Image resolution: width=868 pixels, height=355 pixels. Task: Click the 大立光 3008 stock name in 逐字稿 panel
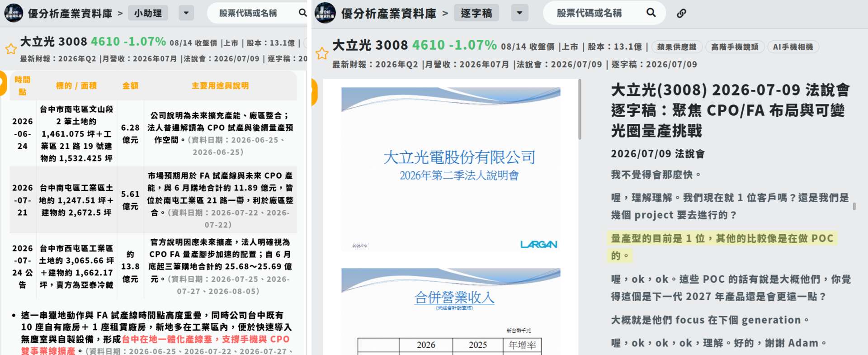tap(370, 45)
